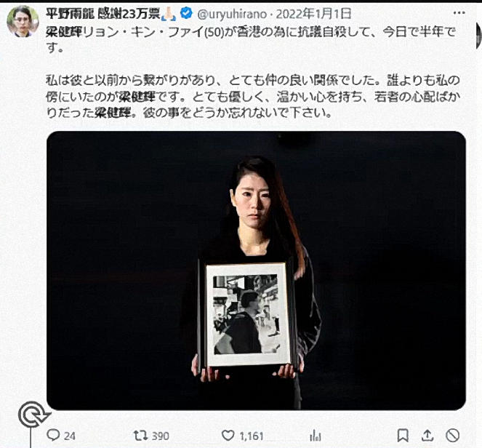Open the attached photo of woman holding frame
This screenshot has height=448, width=482.
click(256, 271)
